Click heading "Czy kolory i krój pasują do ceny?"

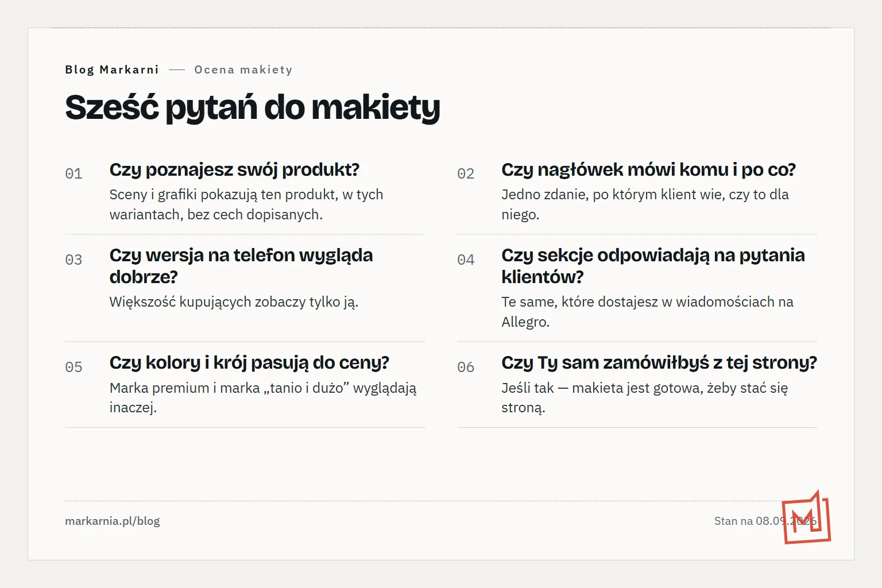pos(249,363)
